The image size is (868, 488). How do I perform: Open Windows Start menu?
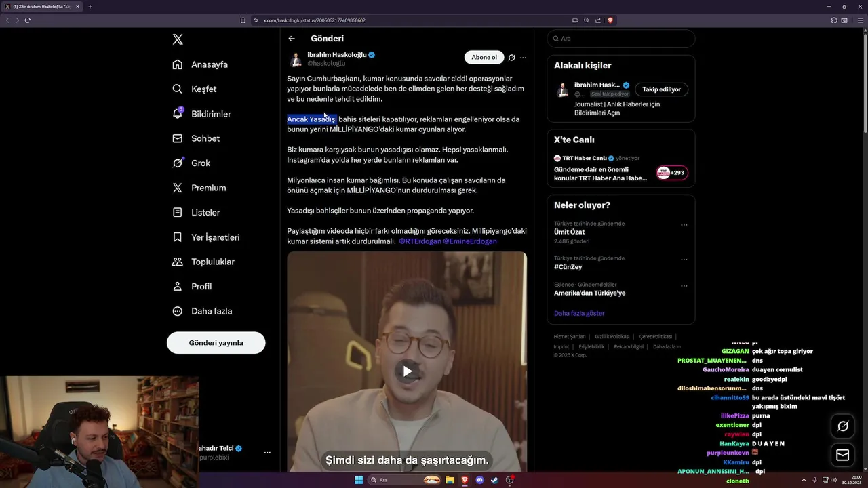coord(359,480)
